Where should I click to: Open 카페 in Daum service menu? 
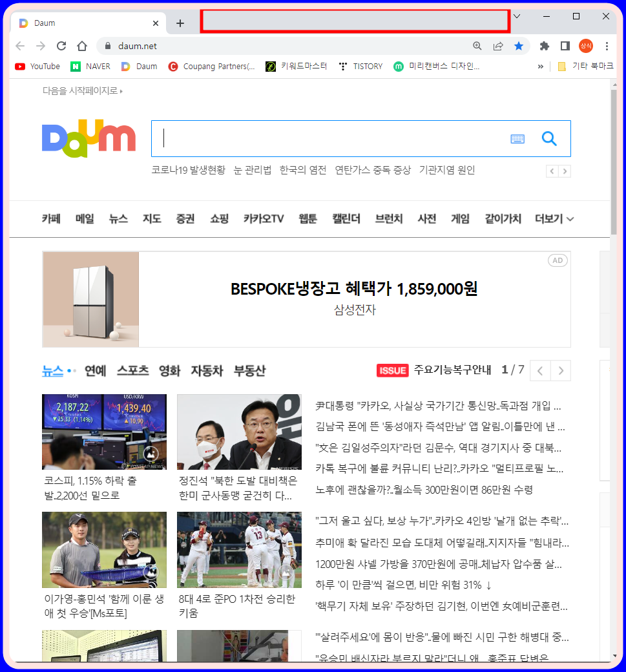coord(51,219)
